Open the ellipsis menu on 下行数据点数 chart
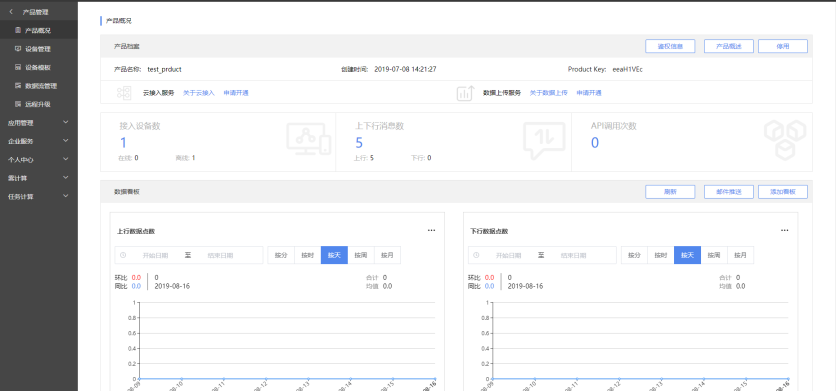Screen dimensions: 836x391 (785, 230)
